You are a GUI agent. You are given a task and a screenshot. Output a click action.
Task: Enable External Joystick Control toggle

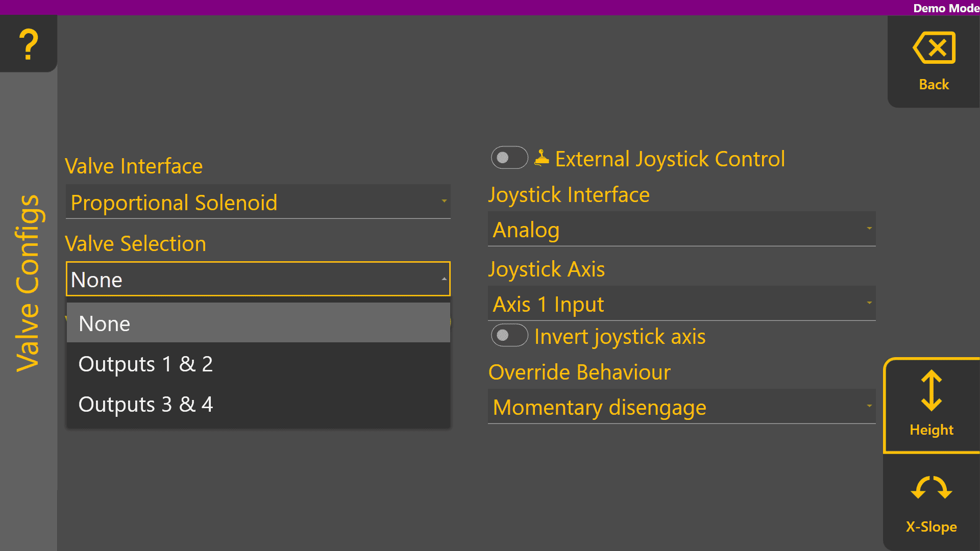(x=509, y=158)
